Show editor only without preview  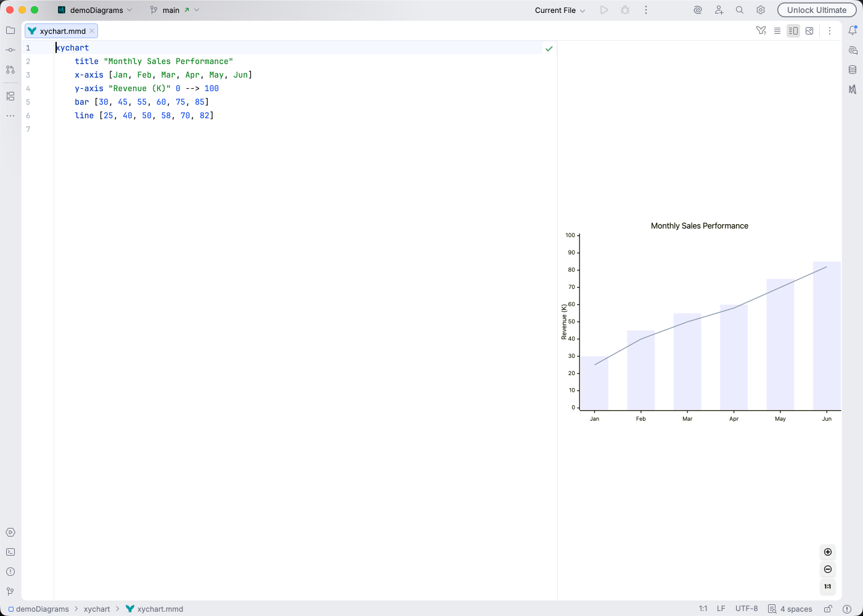[x=777, y=30]
